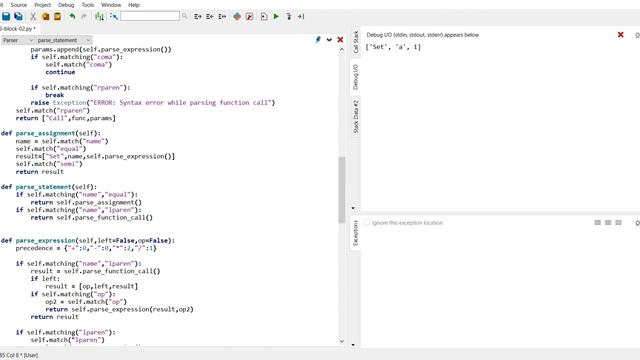Click the green bars selection icon
Viewport: 640px width, 360px height.
coord(99,16)
